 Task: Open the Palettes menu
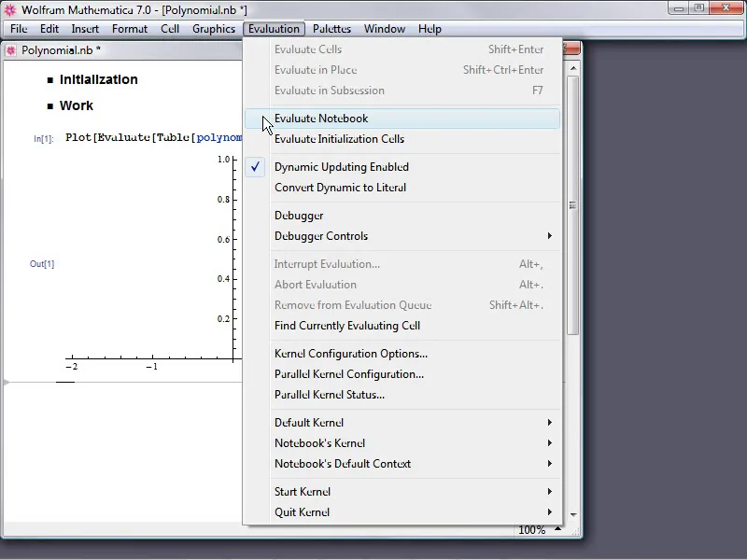click(x=331, y=29)
